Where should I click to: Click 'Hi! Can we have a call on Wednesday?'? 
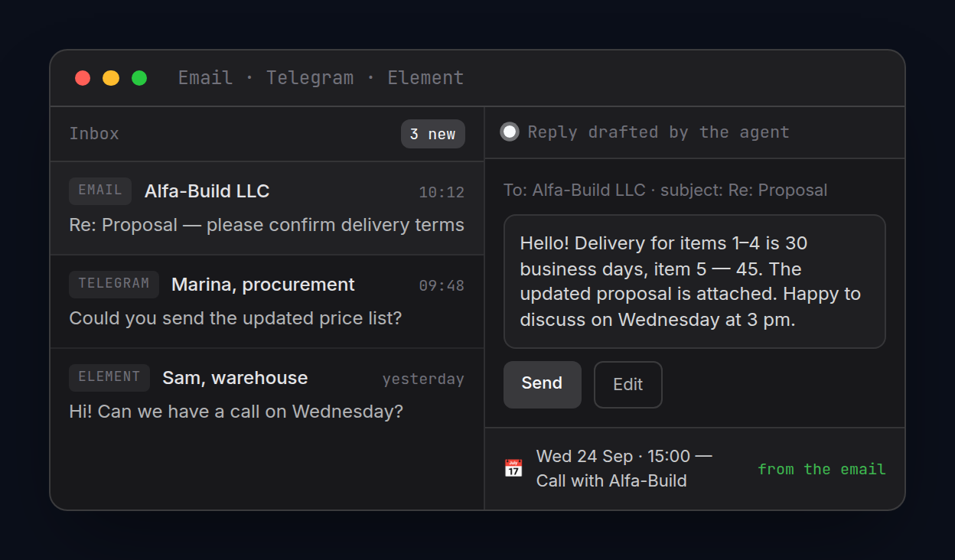pos(236,412)
